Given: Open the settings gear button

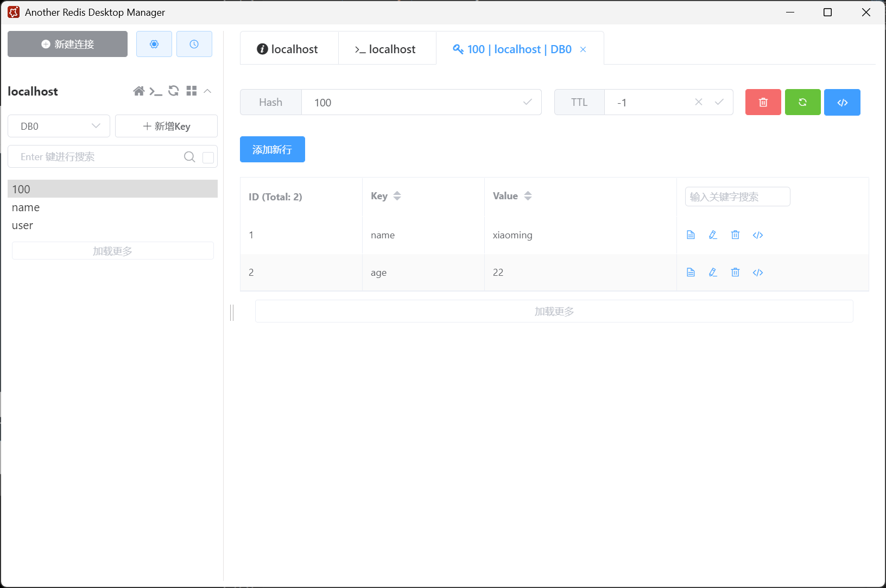Looking at the screenshot, I should pos(154,44).
